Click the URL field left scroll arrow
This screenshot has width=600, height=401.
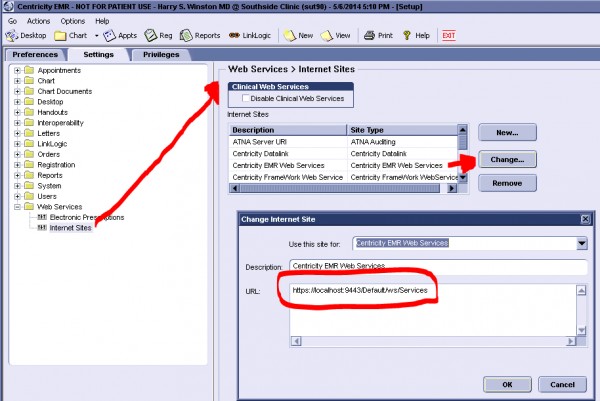point(296,341)
